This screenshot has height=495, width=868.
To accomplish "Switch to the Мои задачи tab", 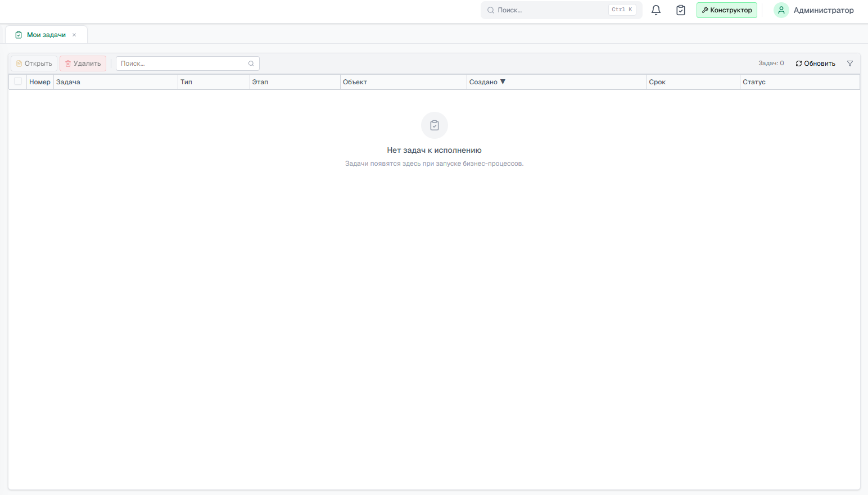I will pos(46,35).
